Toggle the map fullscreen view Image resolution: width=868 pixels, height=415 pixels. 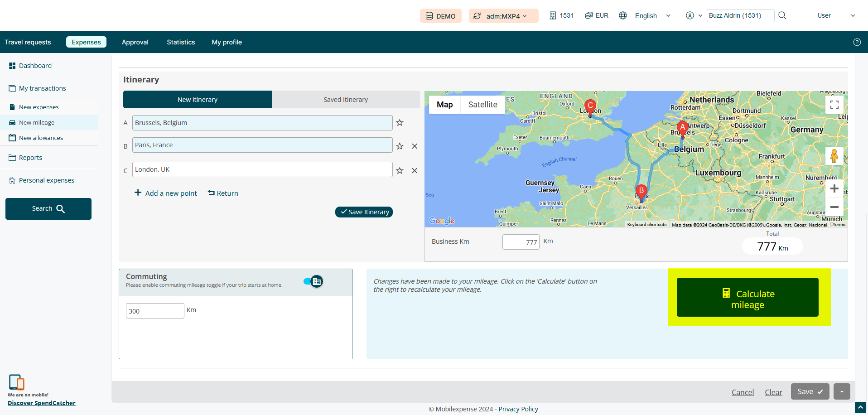point(834,105)
